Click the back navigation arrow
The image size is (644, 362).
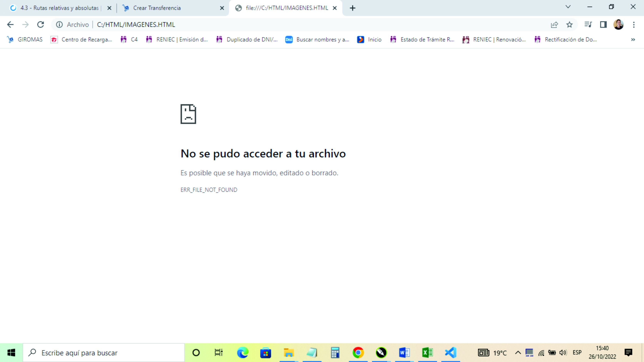(11, 24)
